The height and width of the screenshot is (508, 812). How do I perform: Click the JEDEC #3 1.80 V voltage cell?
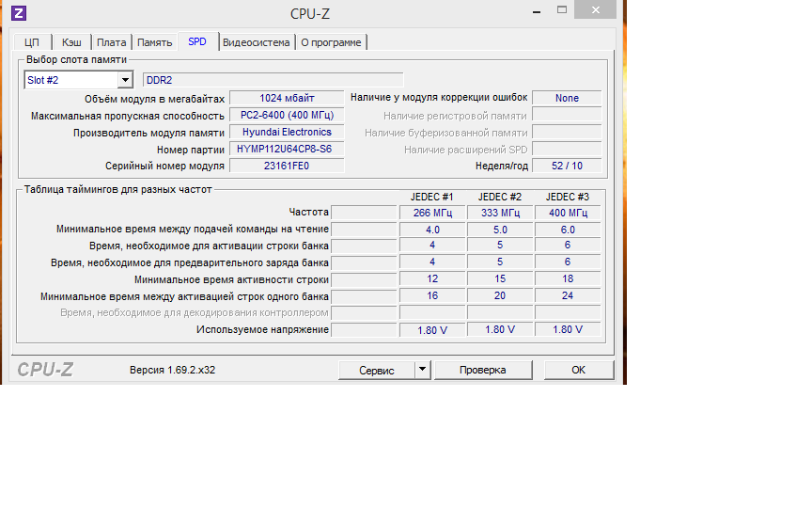(568, 329)
